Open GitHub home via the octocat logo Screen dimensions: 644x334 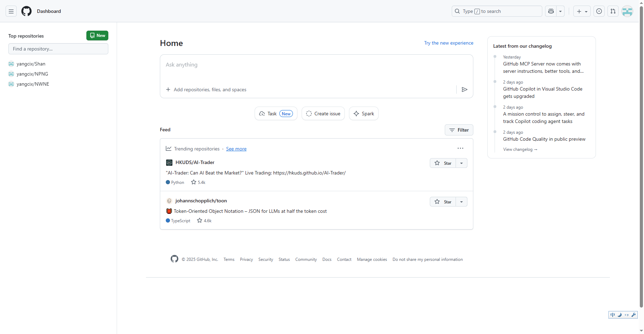tap(26, 11)
